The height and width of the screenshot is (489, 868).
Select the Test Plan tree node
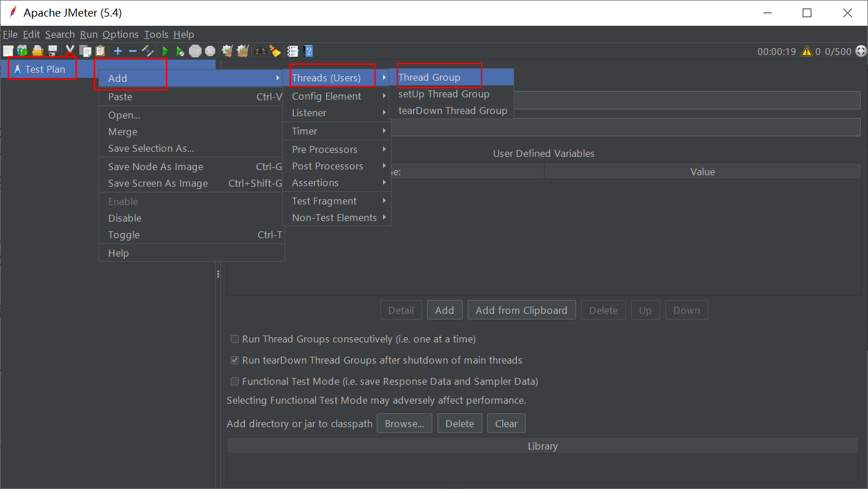tap(45, 69)
